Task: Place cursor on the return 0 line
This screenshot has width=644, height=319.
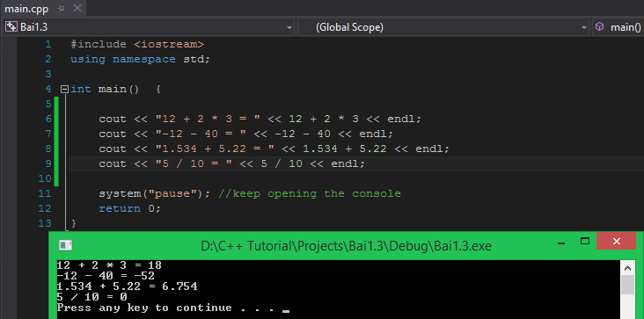Action: pos(130,208)
